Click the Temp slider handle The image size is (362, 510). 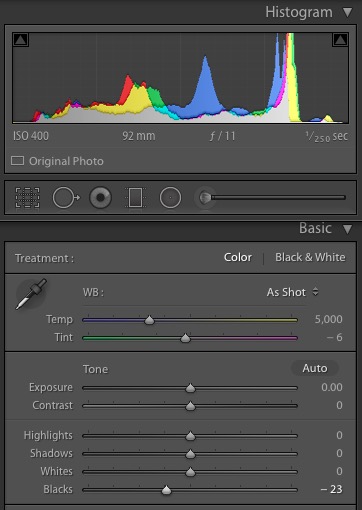coord(149,320)
